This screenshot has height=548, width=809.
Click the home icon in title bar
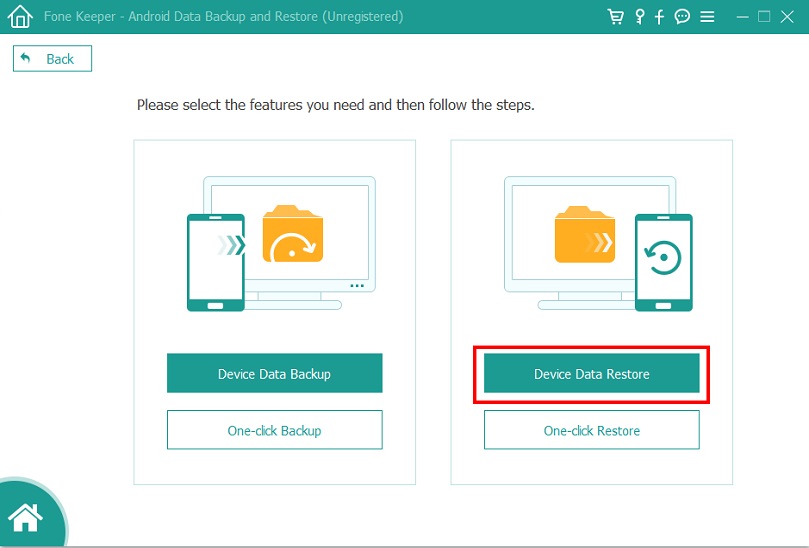click(19, 17)
